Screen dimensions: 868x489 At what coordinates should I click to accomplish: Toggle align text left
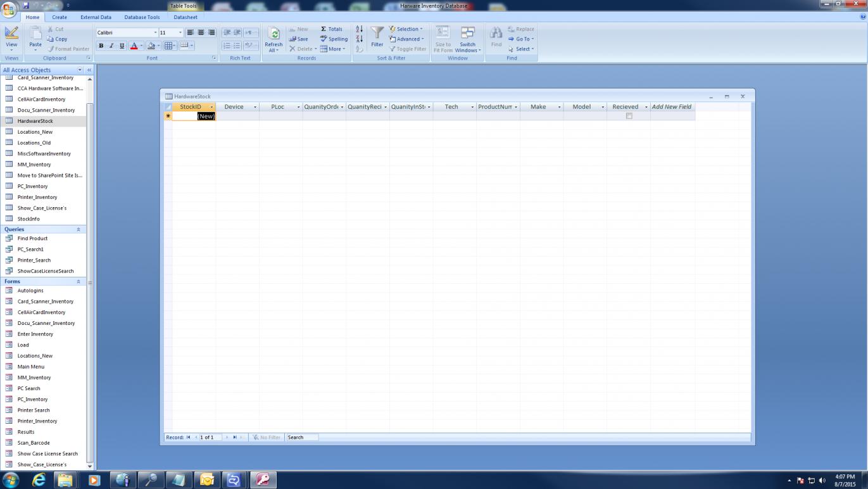pyautogui.click(x=190, y=32)
